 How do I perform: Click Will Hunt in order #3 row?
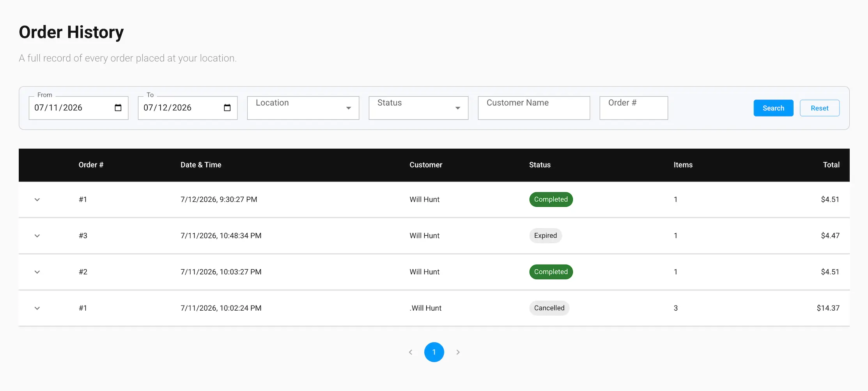[424, 236]
